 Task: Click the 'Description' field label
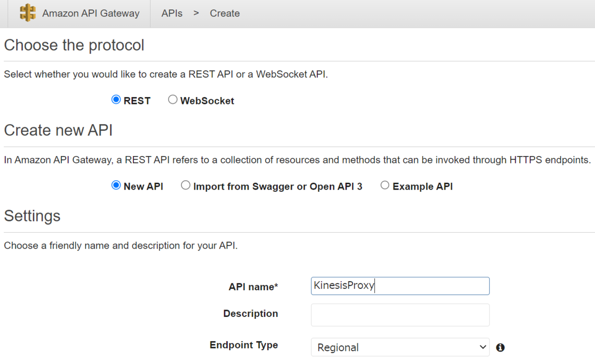[250, 313]
